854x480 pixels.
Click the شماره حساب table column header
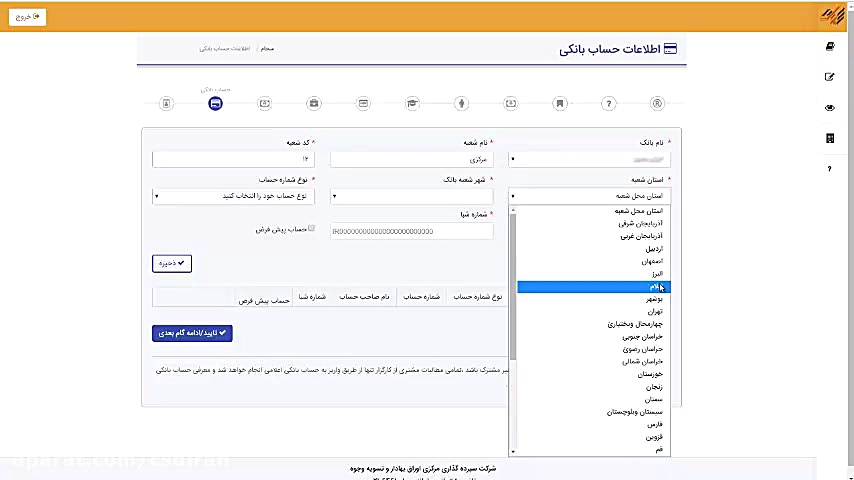[x=422, y=297]
